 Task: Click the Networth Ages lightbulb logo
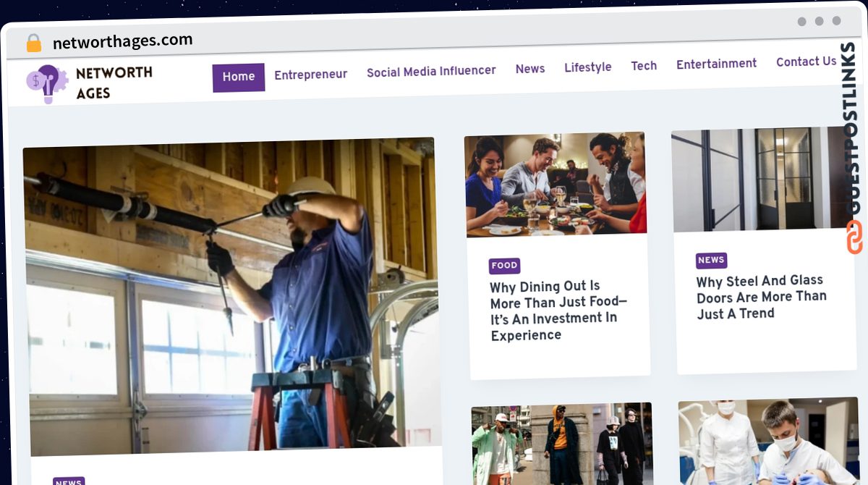[47, 84]
